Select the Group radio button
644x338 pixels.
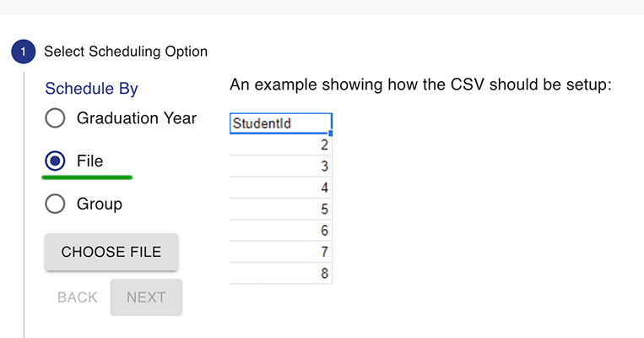tap(55, 204)
